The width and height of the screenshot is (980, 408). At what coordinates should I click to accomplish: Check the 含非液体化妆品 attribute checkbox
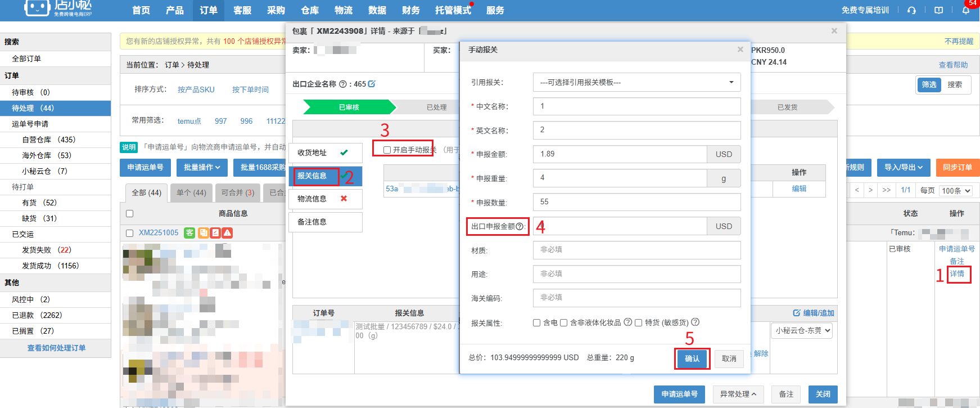(563, 322)
